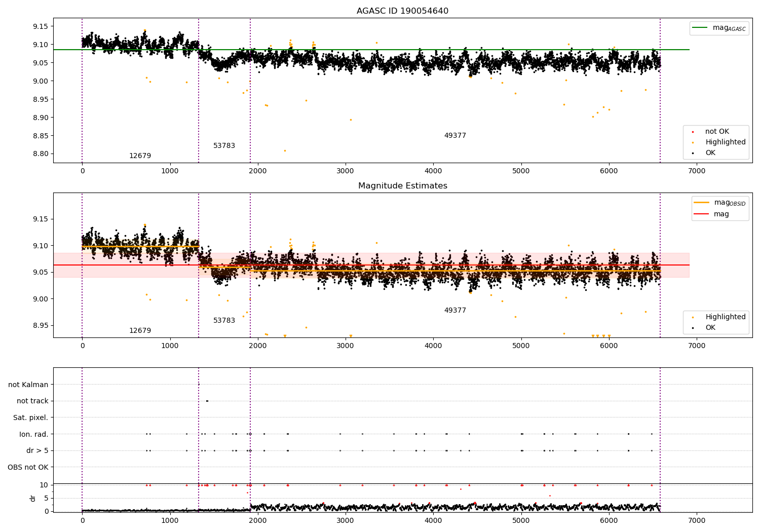This screenshot has height=532, width=760.
Task: Click "Highlighted" in the Magnitude Estimates legend
Action: [x=726, y=317]
